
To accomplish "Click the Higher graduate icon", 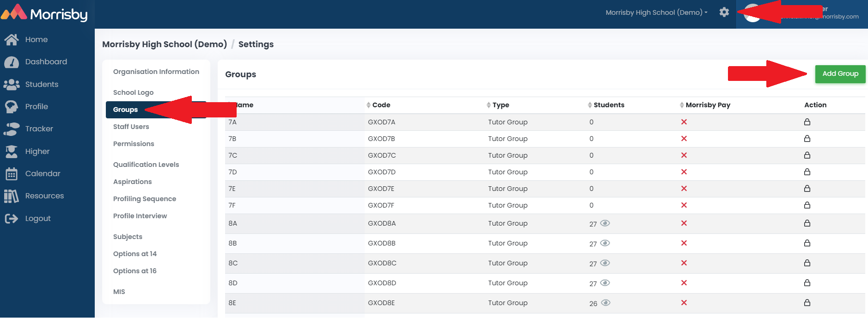I will [12, 152].
